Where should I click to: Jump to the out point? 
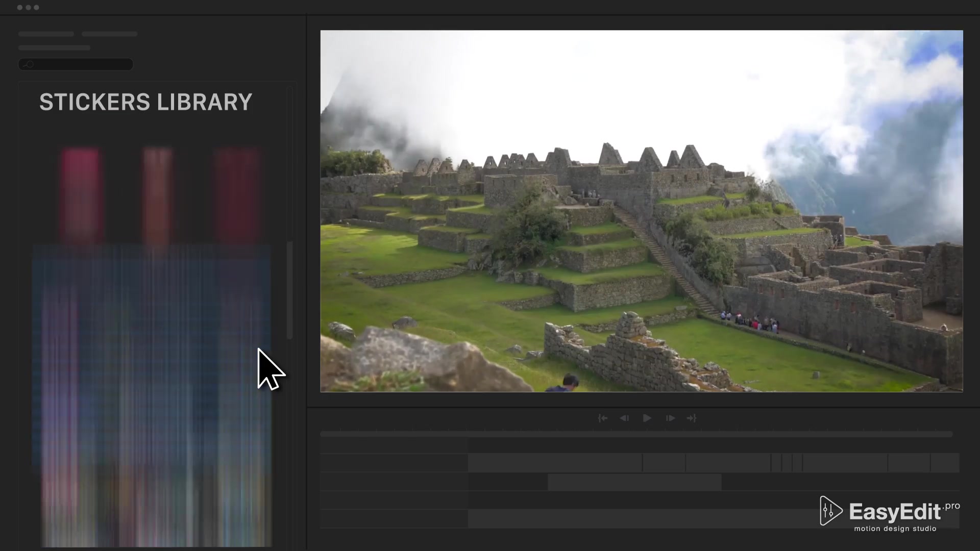point(692,418)
